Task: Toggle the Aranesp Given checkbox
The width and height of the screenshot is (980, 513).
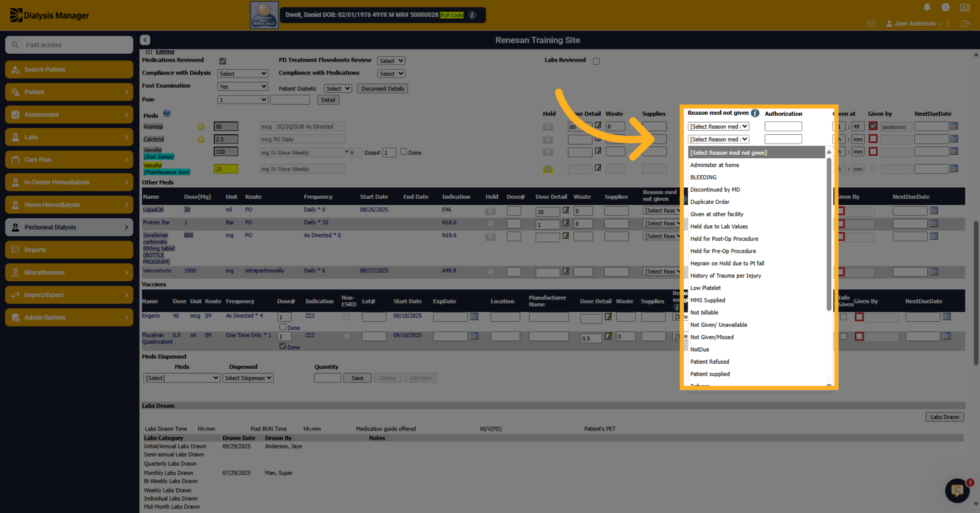Action: coord(873,126)
